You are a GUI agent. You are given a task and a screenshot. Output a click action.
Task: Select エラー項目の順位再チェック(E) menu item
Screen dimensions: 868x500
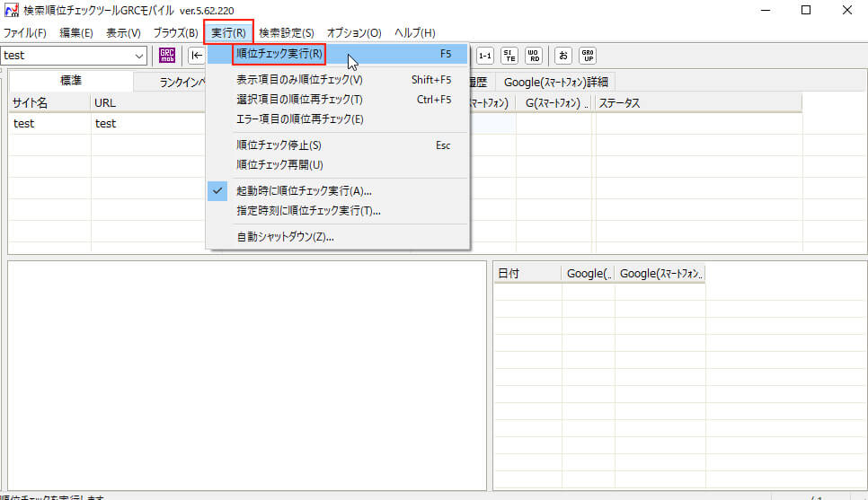point(338,118)
